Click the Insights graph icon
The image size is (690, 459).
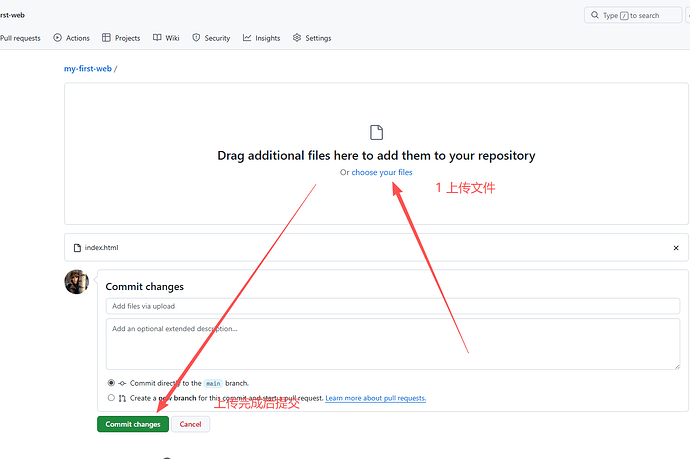coord(247,38)
